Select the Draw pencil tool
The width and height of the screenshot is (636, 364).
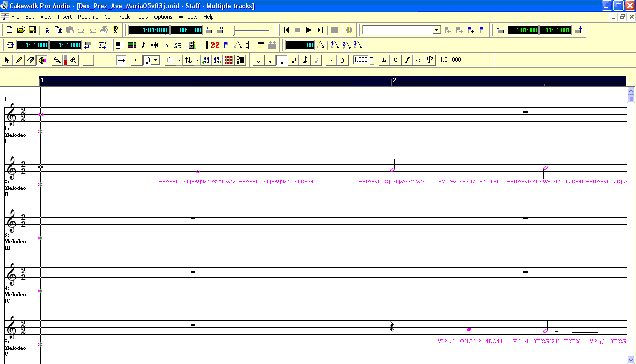coord(19,60)
